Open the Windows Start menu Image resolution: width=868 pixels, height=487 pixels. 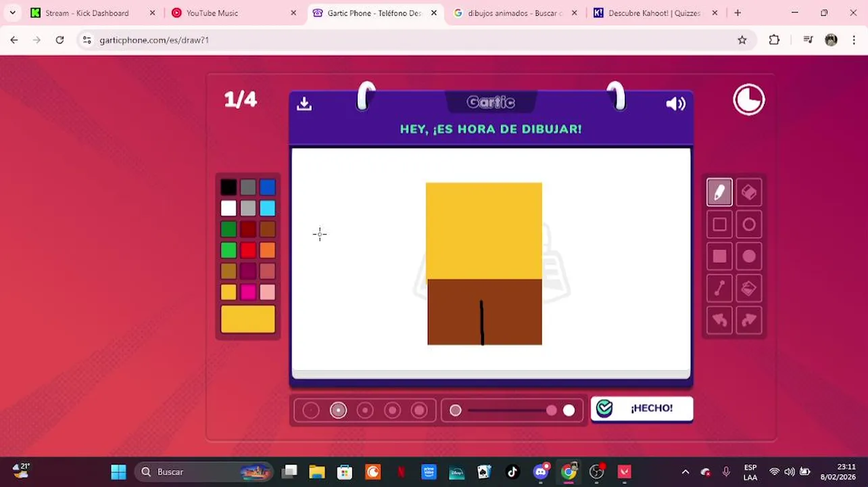[118, 471]
